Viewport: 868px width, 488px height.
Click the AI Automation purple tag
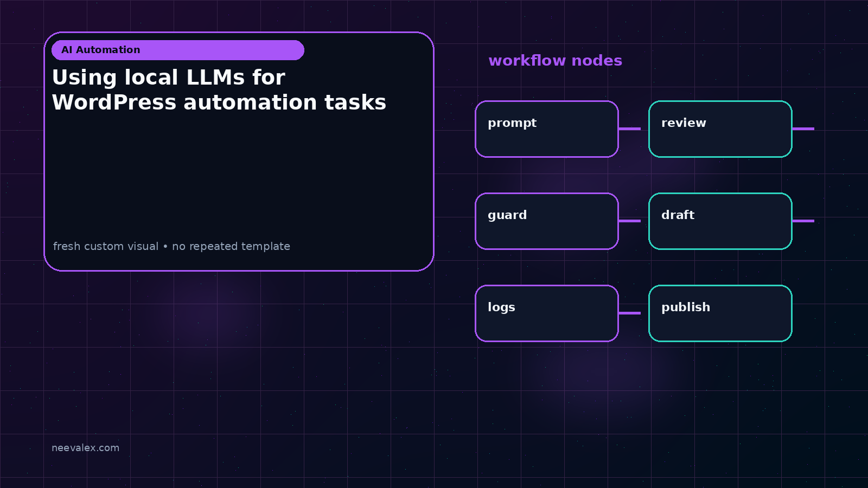tap(178, 50)
